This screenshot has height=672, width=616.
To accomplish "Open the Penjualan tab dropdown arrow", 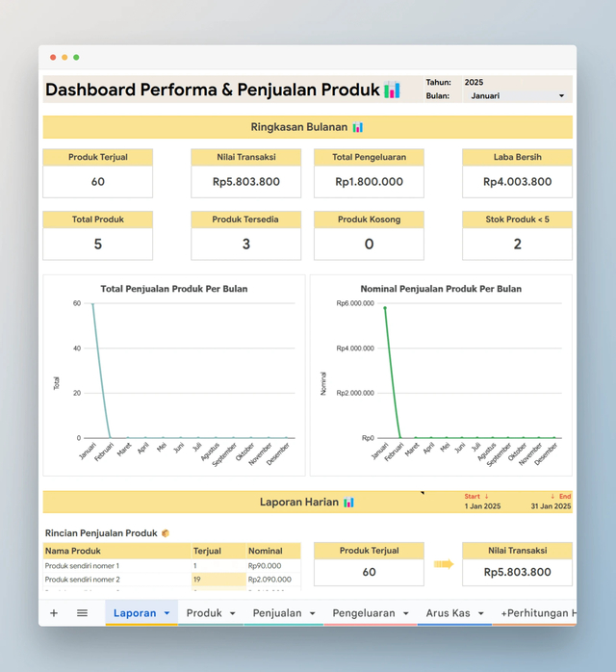I will [x=313, y=613].
